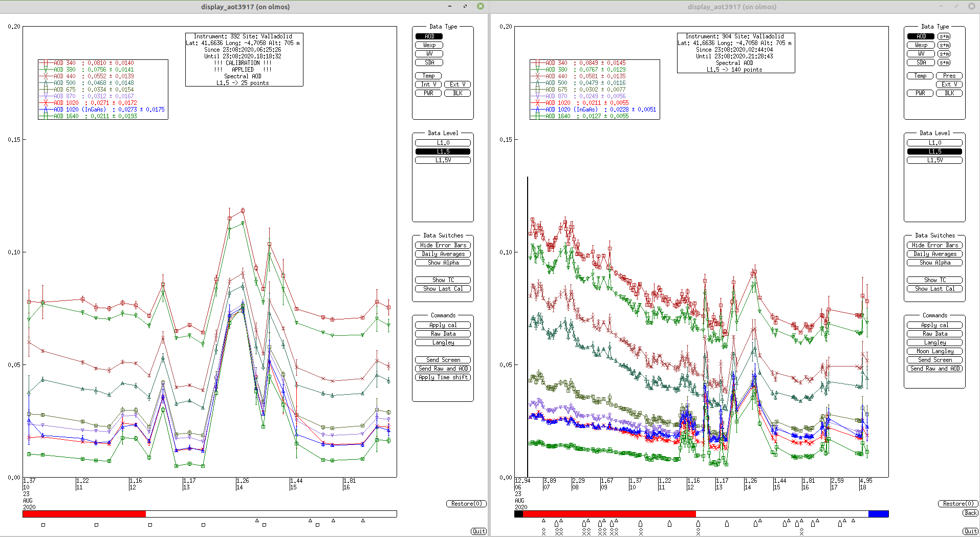The height and width of the screenshot is (537, 980).
Task: Click PWR button in right window
Action: point(920,93)
